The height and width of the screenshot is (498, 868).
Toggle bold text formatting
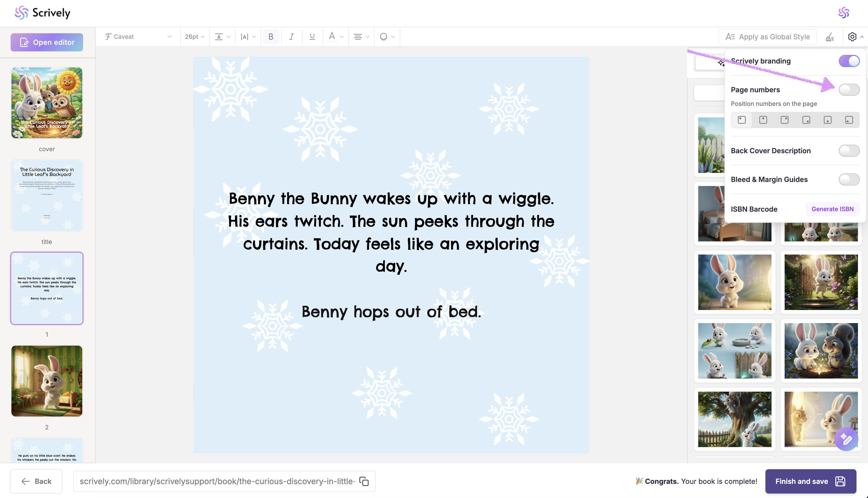coord(271,37)
